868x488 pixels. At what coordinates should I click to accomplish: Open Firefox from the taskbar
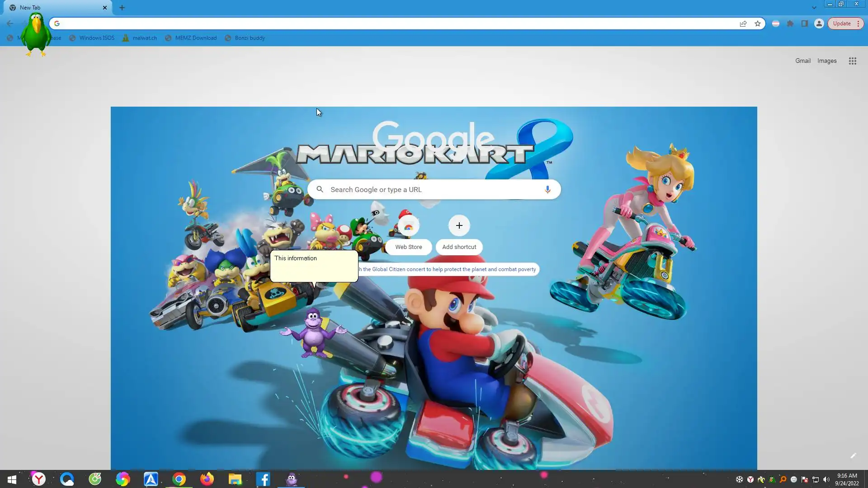[x=207, y=479]
